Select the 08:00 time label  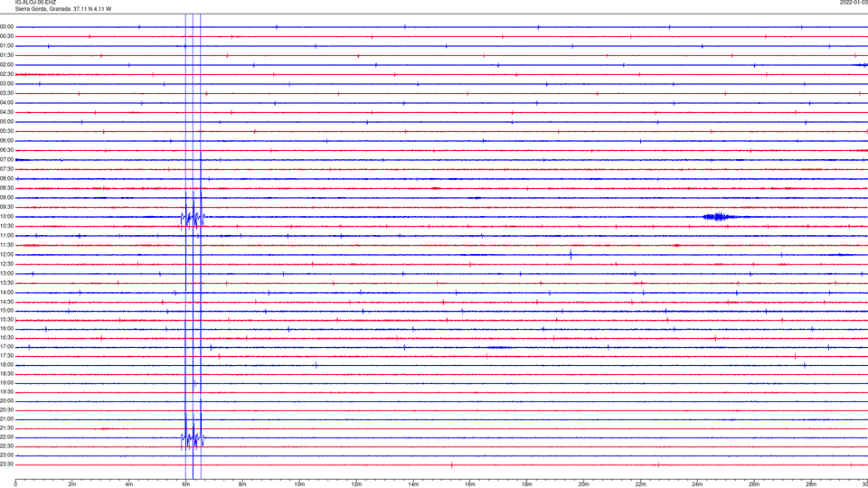pyautogui.click(x=7, y=179)
